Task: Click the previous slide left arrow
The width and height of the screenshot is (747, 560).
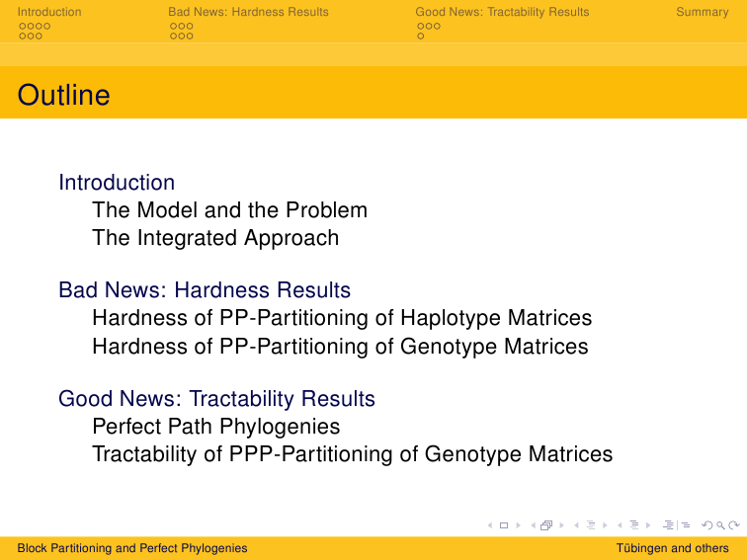Action: [490, 525]
